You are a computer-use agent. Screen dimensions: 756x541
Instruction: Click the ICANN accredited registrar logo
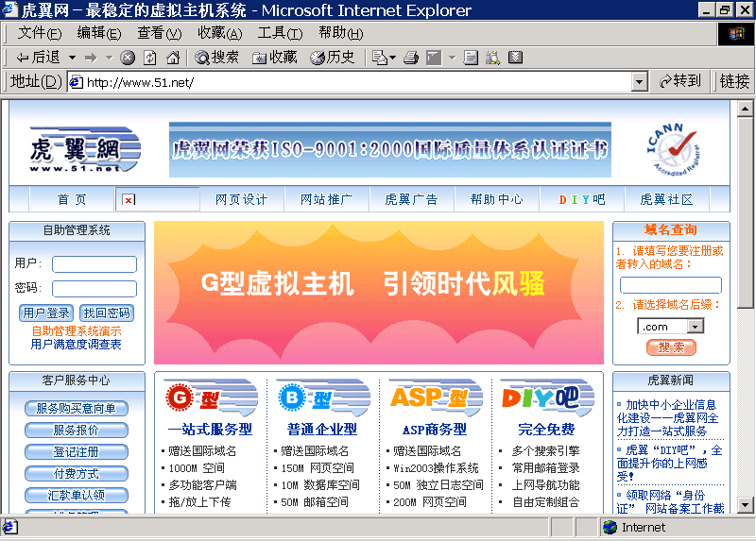click(x=673, y=150)
